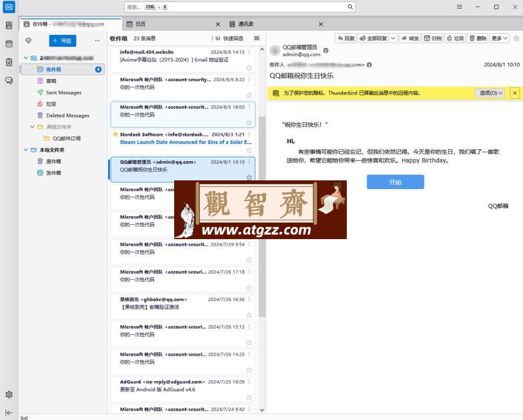Collapse the 本地文件夹 node
523x420 pixels.
26,150
